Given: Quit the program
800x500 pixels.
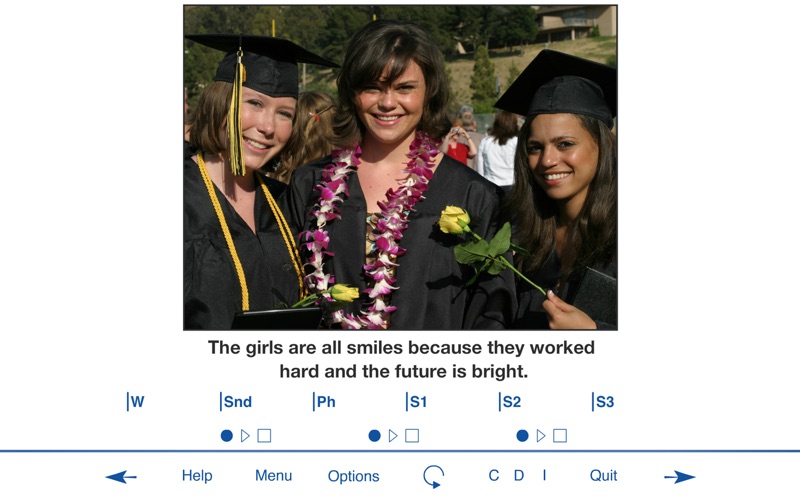Looking at the screenshot, I should click(x=603, y=476).
